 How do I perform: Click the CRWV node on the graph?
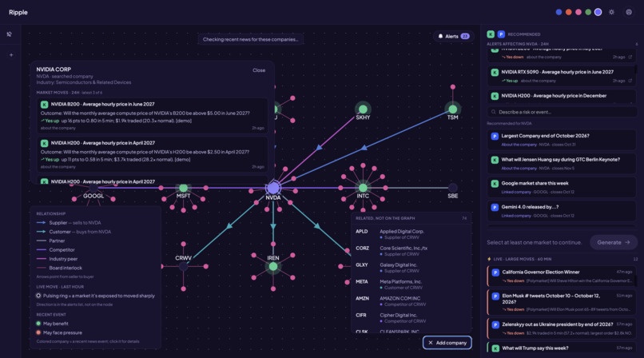(183, 267)
